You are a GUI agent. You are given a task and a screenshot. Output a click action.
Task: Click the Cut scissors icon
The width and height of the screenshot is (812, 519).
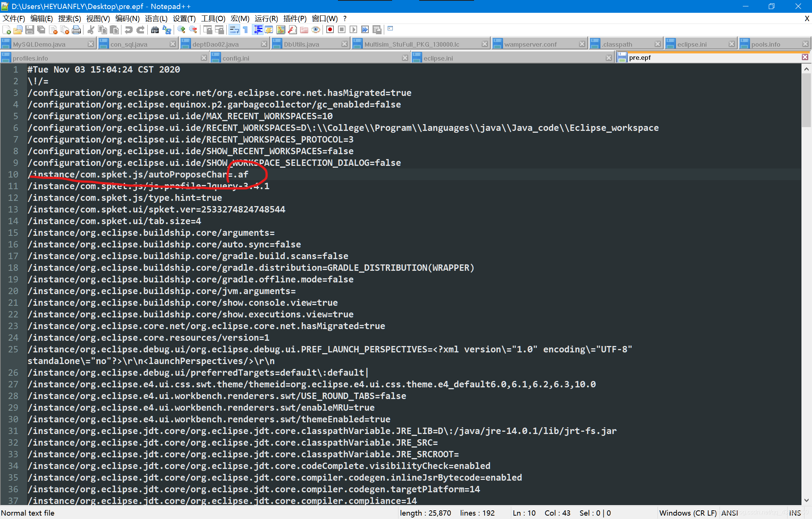pos(91,30)
